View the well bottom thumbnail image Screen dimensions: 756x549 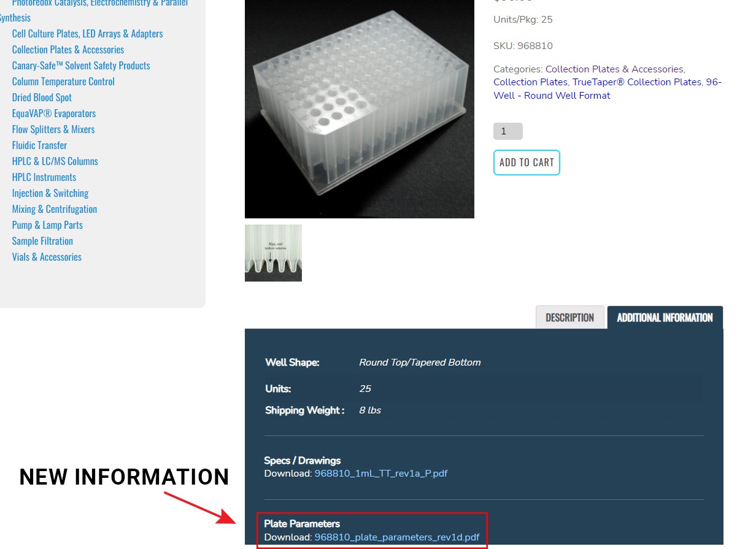pos(273,253)
